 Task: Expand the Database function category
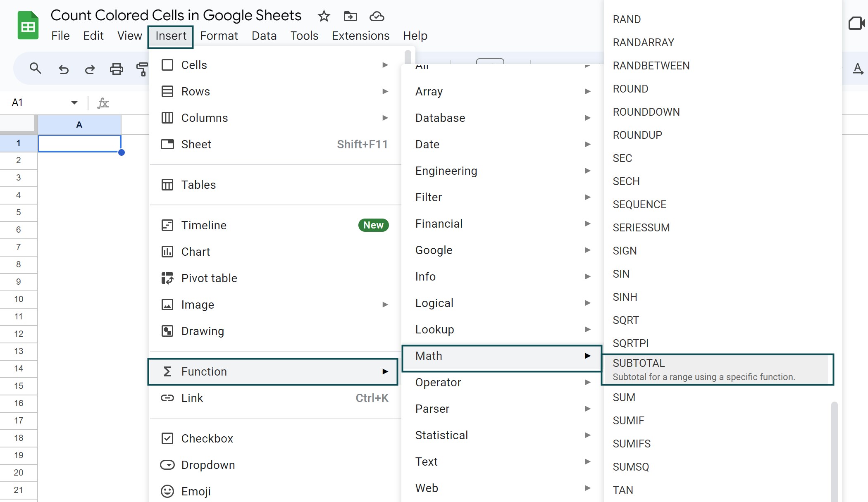coord(502,118)
